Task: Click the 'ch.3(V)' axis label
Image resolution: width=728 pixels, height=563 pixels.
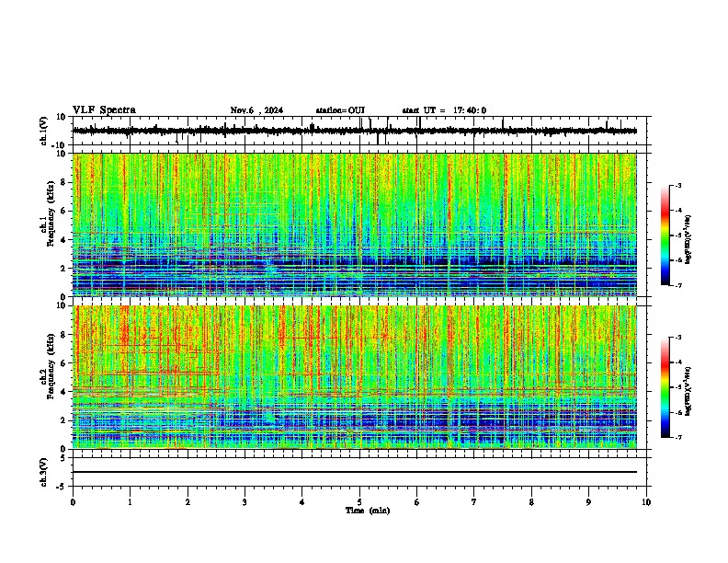Action: point(44,472)
